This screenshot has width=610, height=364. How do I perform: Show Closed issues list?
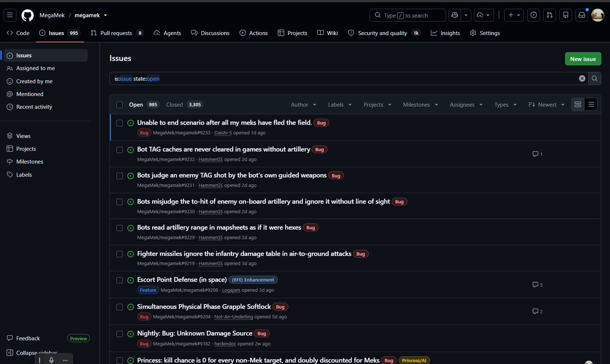point(184,105)
